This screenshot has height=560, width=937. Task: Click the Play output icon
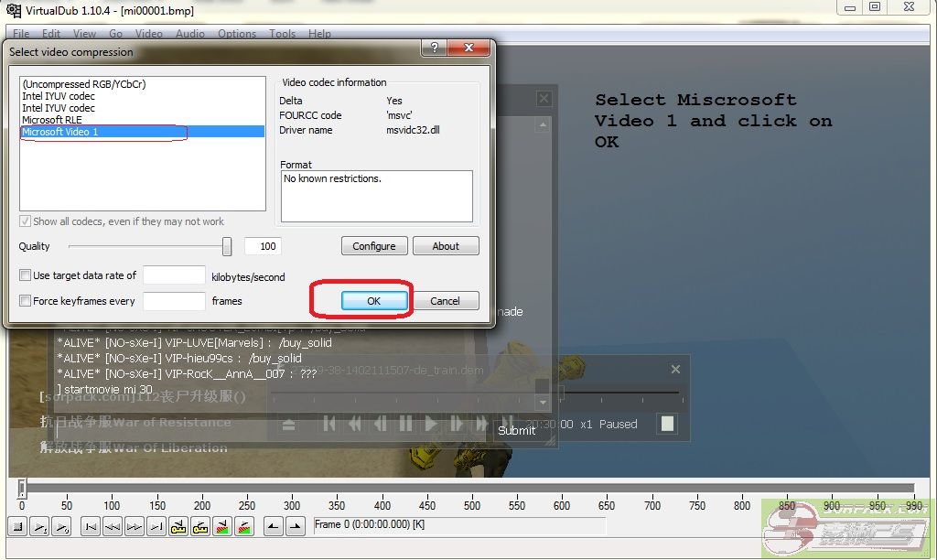point(61,526)
